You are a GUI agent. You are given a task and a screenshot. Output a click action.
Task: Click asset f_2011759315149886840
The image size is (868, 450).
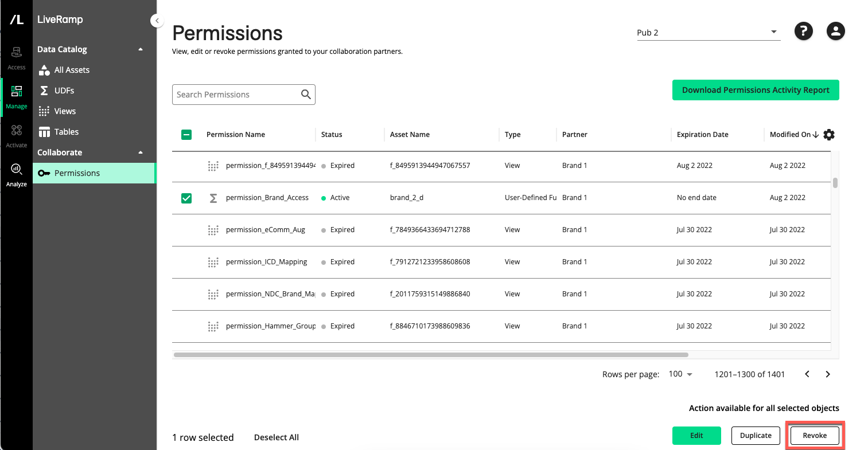click(x=430, y=294)
